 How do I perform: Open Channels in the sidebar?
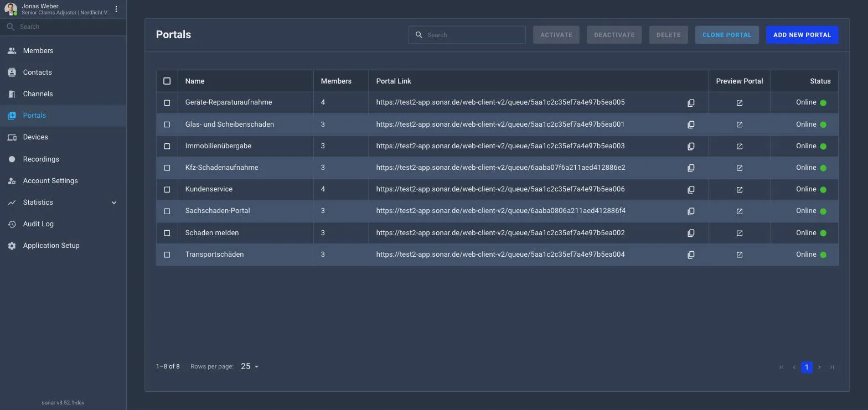coord(63,94)
